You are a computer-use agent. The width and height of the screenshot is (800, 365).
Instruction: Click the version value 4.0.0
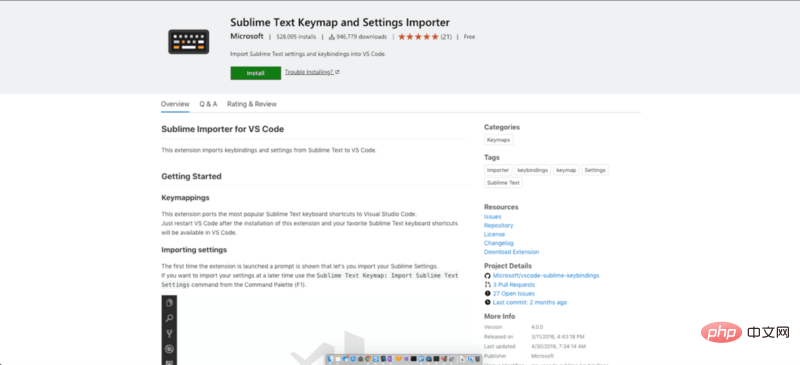[x=537, y=327]
